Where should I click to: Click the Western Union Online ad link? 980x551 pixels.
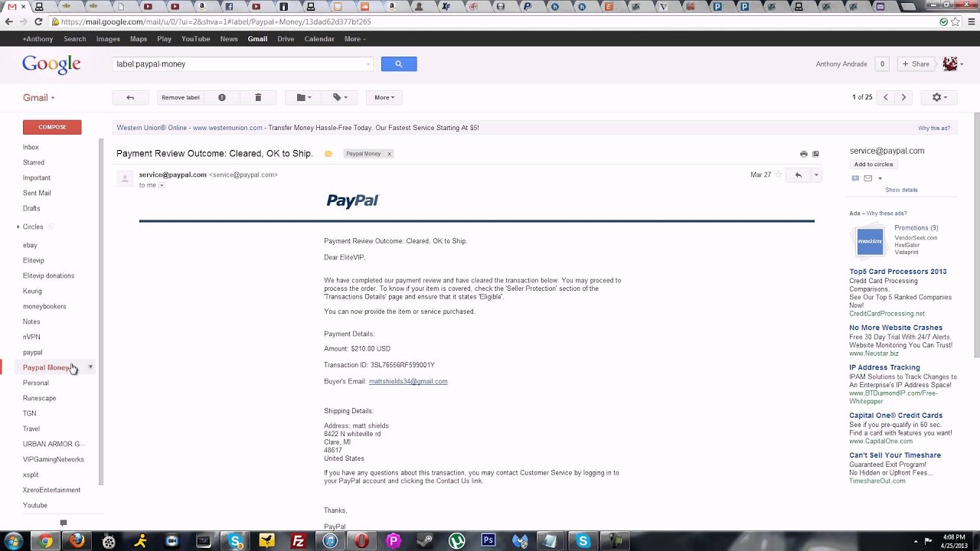[188, 128]
